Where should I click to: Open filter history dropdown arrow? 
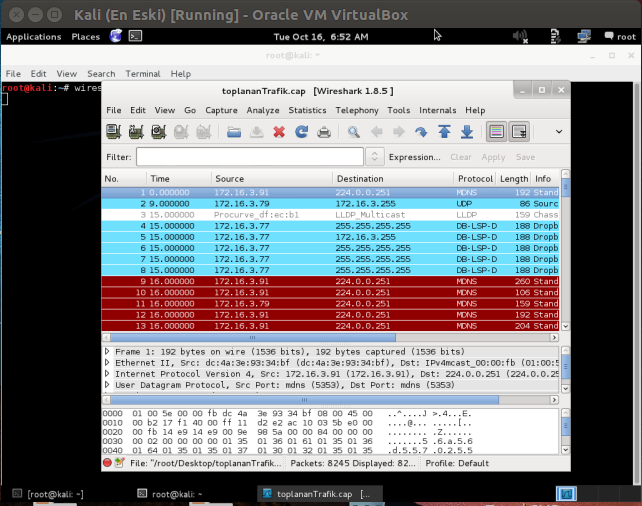(x=375, y=157)
